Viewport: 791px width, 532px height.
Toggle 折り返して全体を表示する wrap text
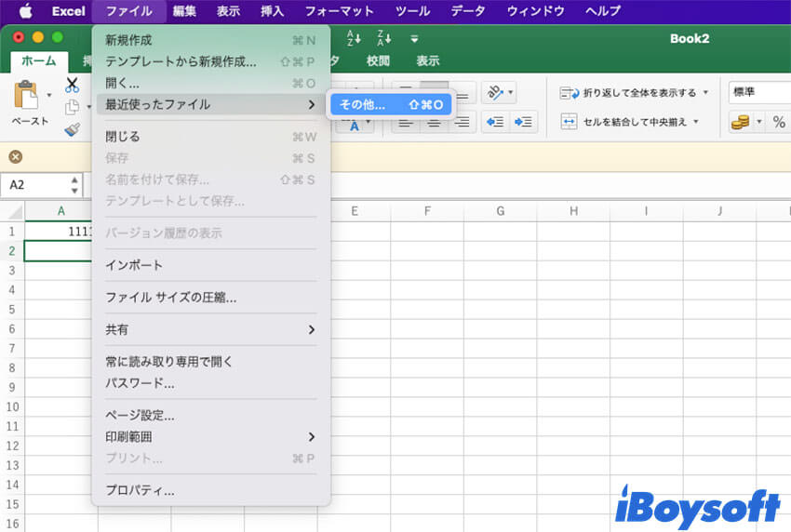pos(627,93)
